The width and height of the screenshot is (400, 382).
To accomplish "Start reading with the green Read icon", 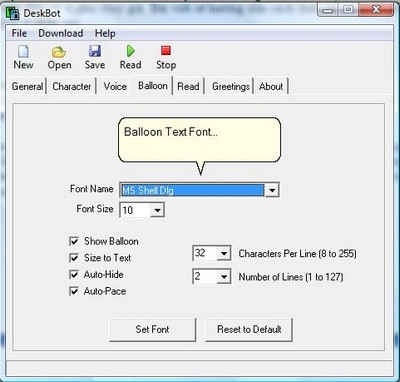I will (x=131, y=51).
